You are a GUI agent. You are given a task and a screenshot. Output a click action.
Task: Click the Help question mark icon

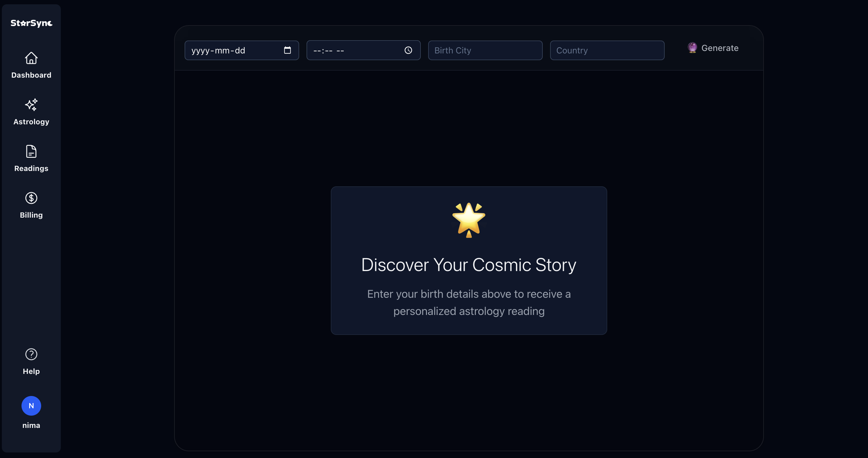point(31,354)
